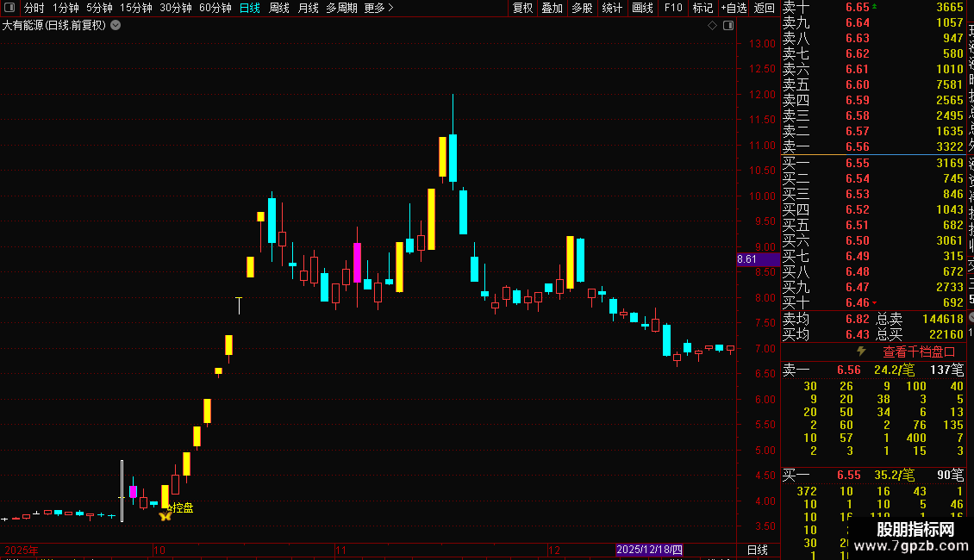Click the month 11 marker on time axis
The width and height of the screenshot is (974, 560).
coord(340,550)
